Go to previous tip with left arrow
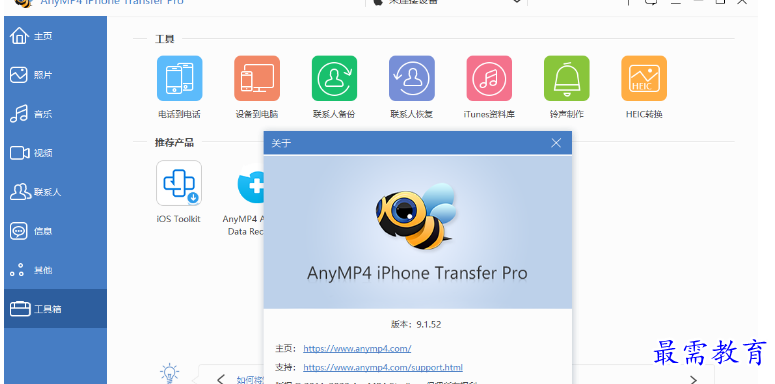The image size is (775, 384). tap(220, 379)
